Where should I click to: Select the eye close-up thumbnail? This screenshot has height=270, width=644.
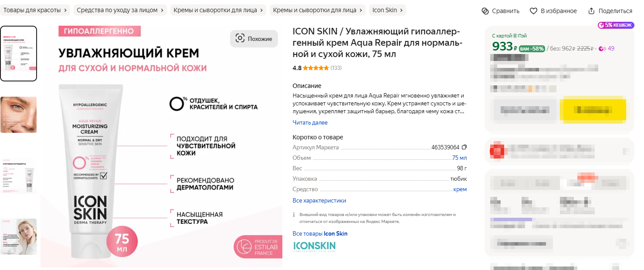[18, 115]
